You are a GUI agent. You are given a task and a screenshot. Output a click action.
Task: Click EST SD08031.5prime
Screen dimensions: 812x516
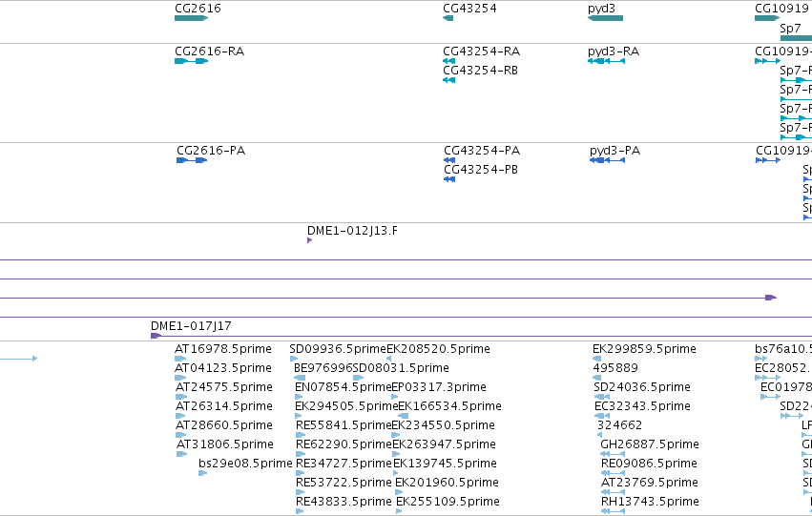pos(401,368)
